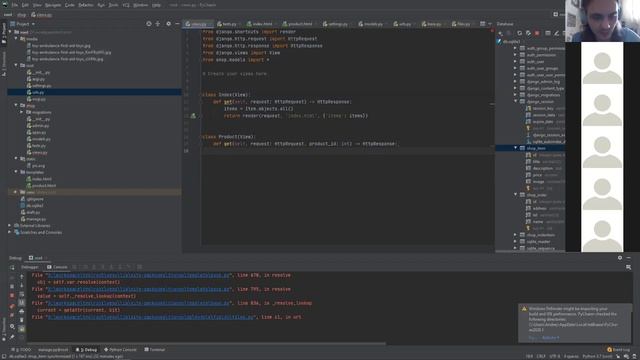Collapse the templates folder
The width and height of the screenshot is (640, 360).
16,172
